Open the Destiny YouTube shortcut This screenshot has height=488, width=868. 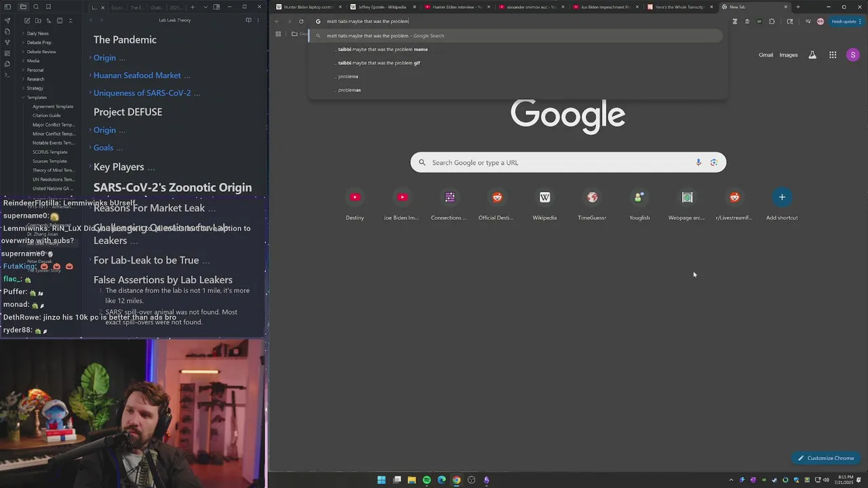click(355, 204)
